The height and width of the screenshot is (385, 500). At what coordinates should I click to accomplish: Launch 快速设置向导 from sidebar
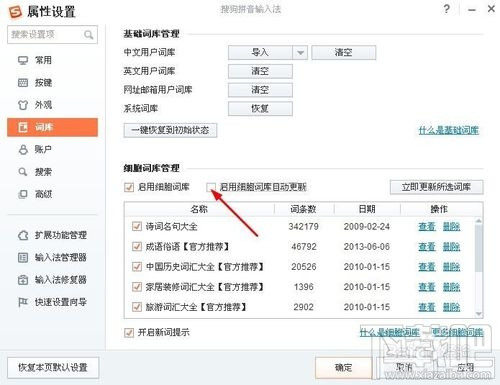(52, 302)
